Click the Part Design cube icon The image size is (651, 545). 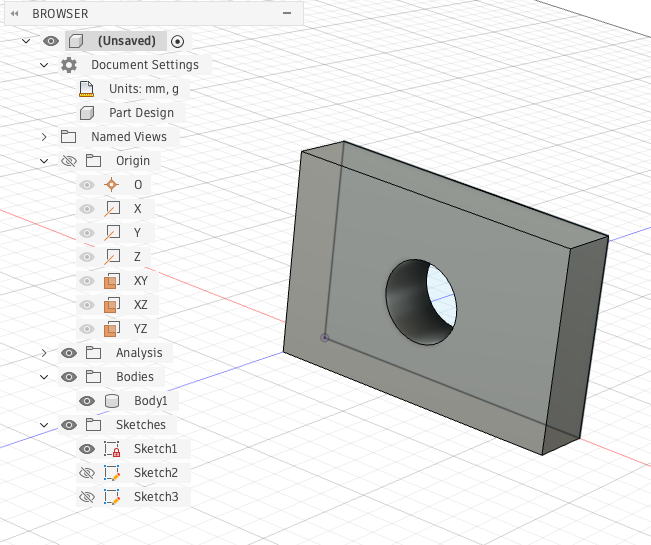[x=87, y=113]
